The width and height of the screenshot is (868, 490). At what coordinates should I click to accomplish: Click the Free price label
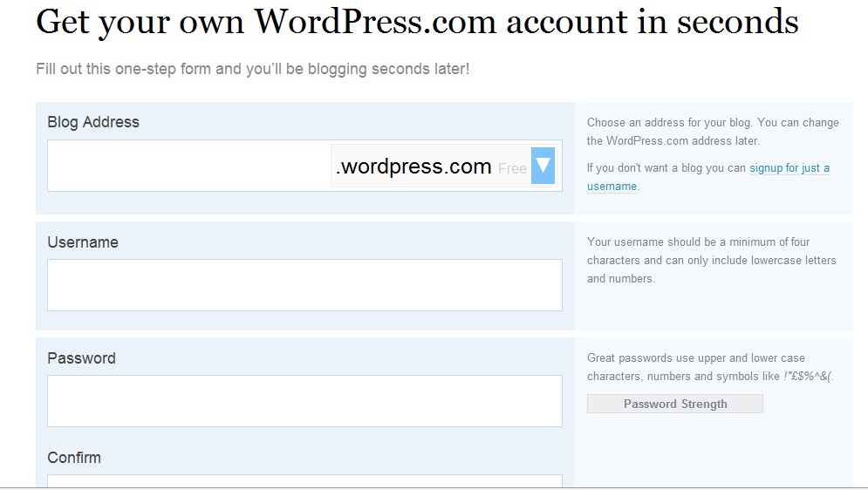point(513,168)
